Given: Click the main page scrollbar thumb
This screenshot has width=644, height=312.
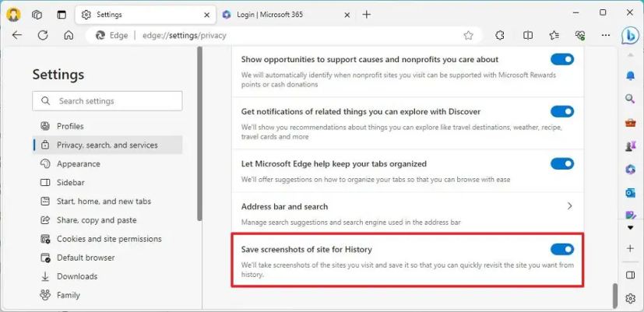Looking at the screenshot, I should pos(615,295).
